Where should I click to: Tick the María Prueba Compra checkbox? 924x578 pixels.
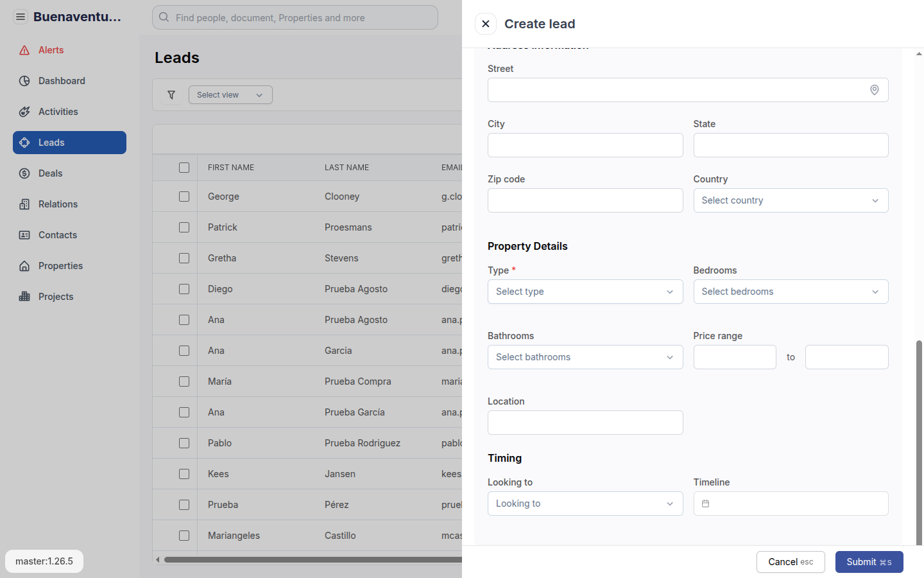pos(184,381)
